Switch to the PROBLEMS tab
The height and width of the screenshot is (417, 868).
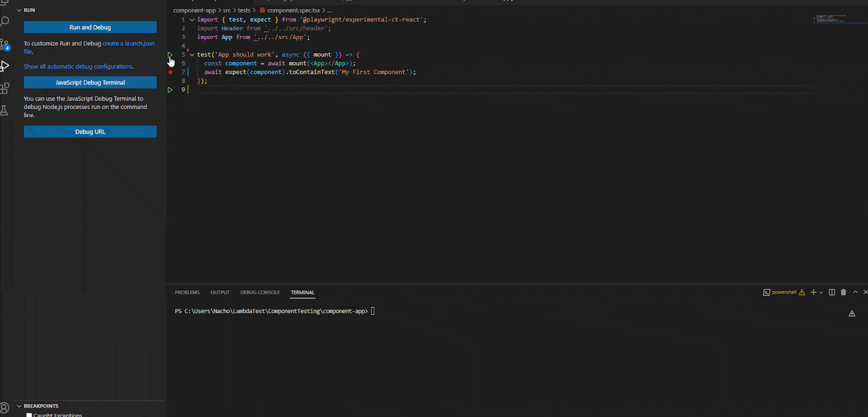(x=187, y=293)
